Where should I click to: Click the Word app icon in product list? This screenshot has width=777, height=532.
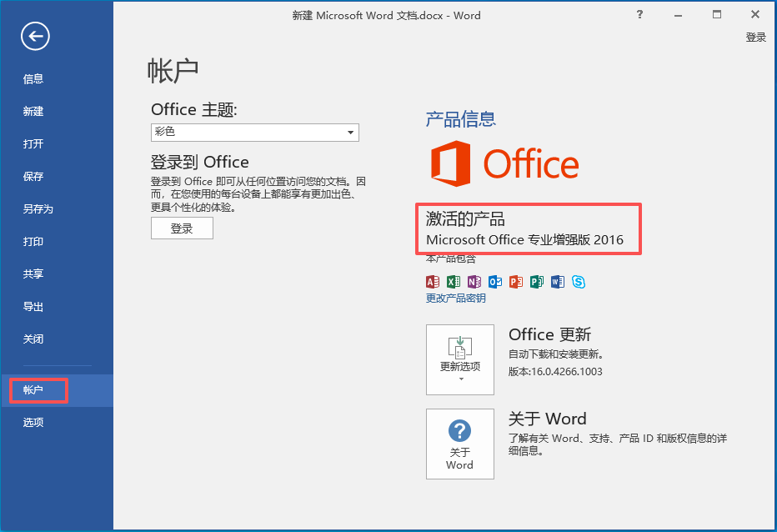558,282
